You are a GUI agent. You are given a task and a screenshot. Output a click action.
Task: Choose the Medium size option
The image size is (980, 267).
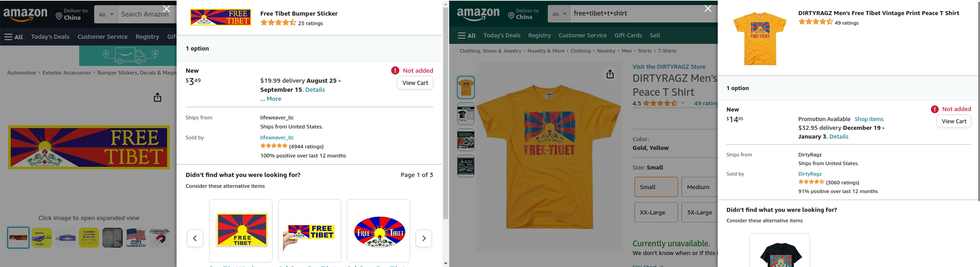[x=699, y=187]
